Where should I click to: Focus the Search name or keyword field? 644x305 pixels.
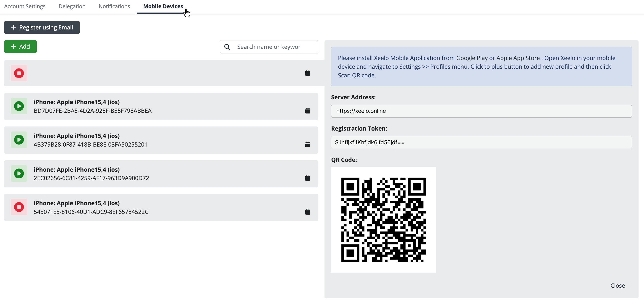(x=275, y=47)
